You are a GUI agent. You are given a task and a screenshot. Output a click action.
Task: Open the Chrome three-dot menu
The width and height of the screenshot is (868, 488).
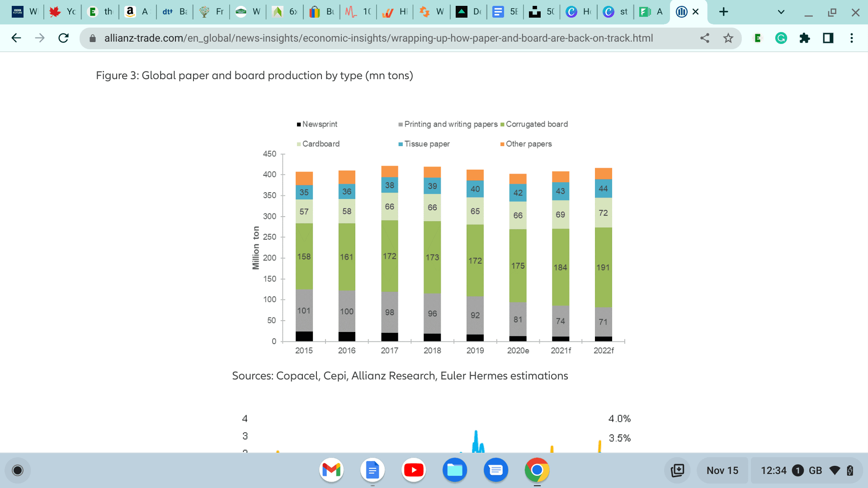(852, 38)
